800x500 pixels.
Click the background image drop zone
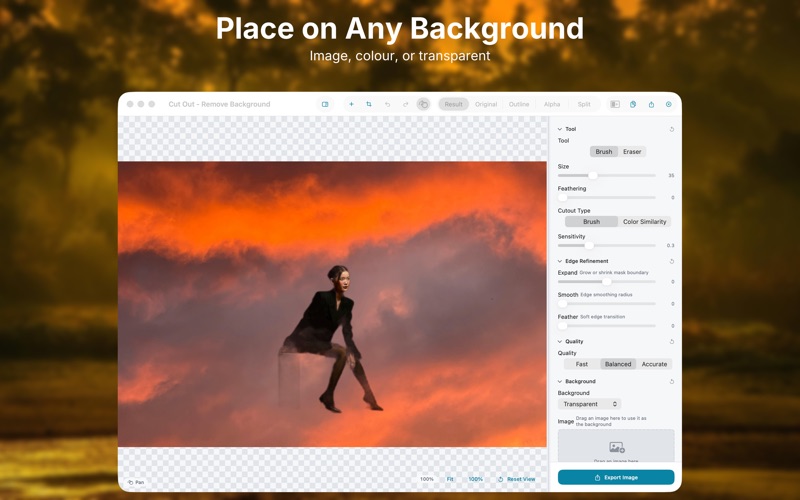click(616, 446)
